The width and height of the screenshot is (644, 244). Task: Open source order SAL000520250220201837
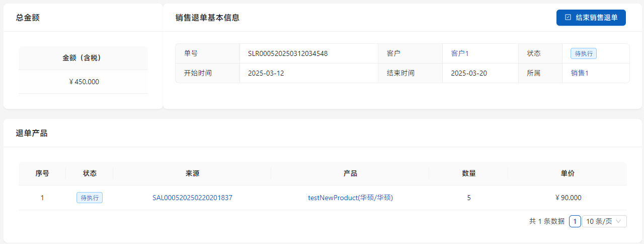[x=192, y=198]
